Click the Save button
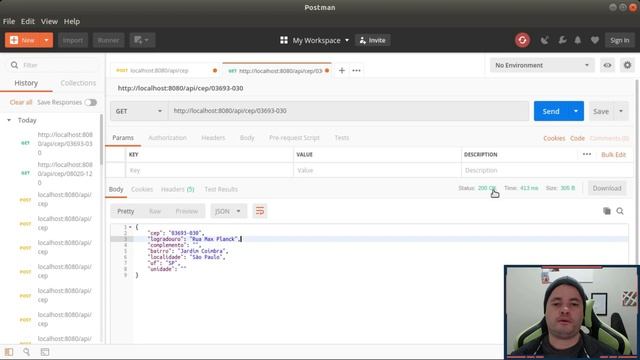The height and width of the screenshot is (360, 640). (601, 111)
